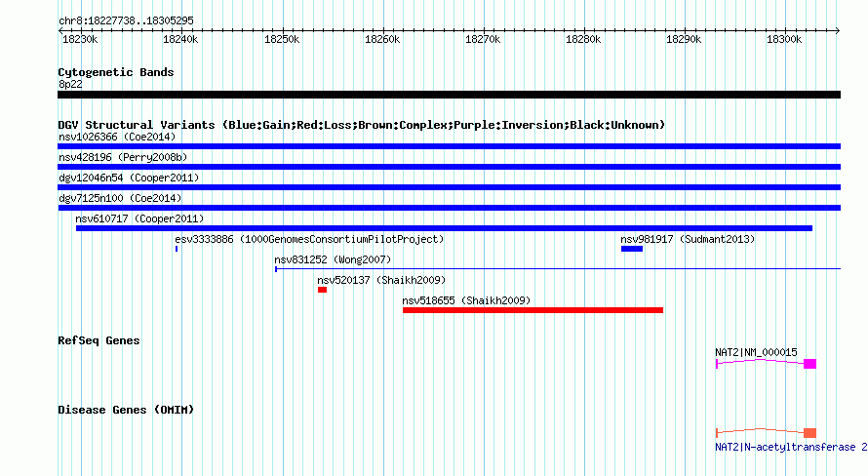868x476 pixels.
Task: Click the black 8p22 cytogenetic band
Action: point(449,95)
